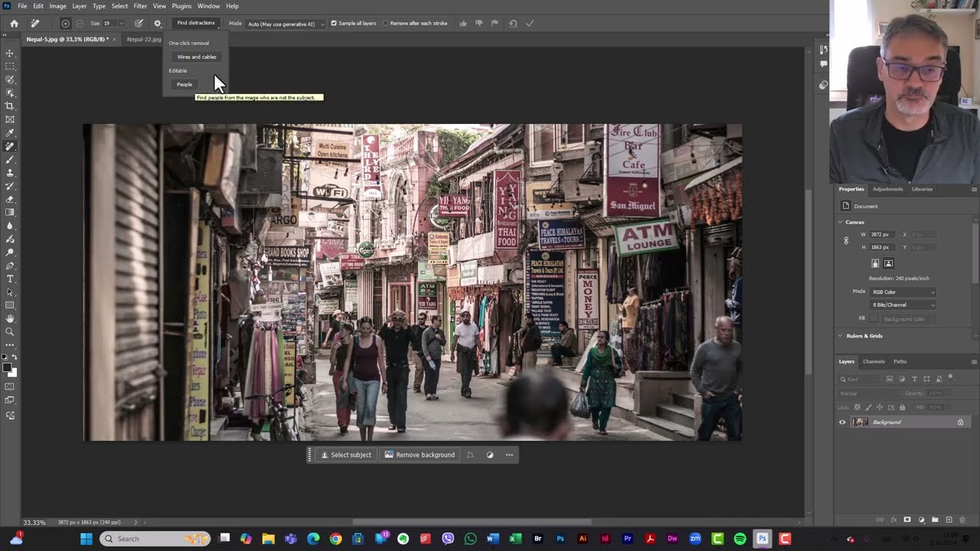Create a new layer in Layers panel

click(x=949, y=520)
